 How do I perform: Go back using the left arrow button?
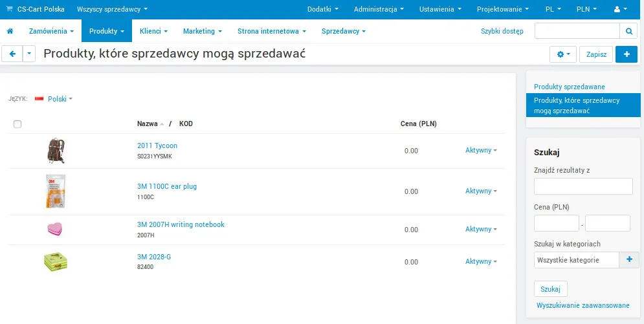click(x=12, y=54)
